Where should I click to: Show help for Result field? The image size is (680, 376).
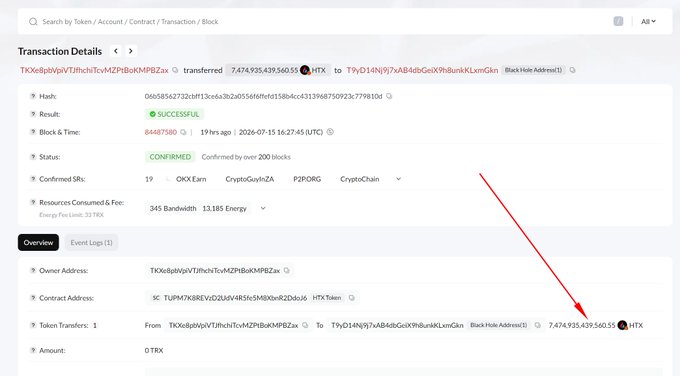pos(33,114)
